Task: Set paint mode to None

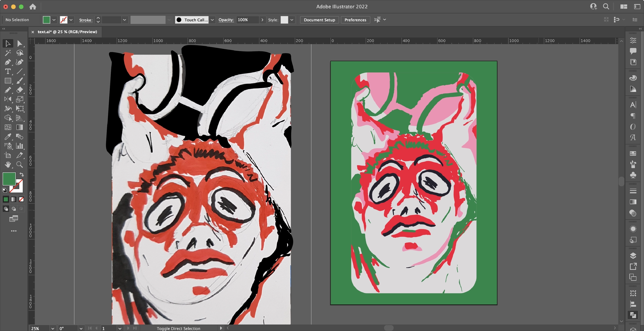Action: point(21,199)
